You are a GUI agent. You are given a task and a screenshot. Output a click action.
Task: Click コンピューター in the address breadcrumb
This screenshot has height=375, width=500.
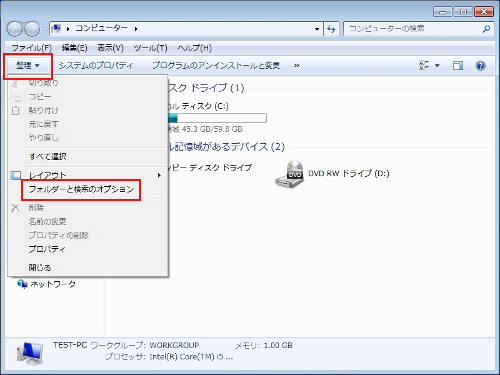101,28
